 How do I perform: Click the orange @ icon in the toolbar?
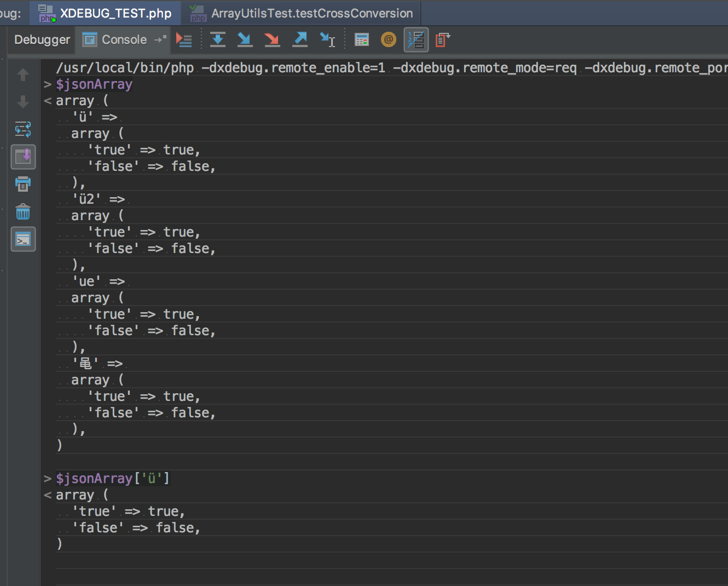coord(388,40)
